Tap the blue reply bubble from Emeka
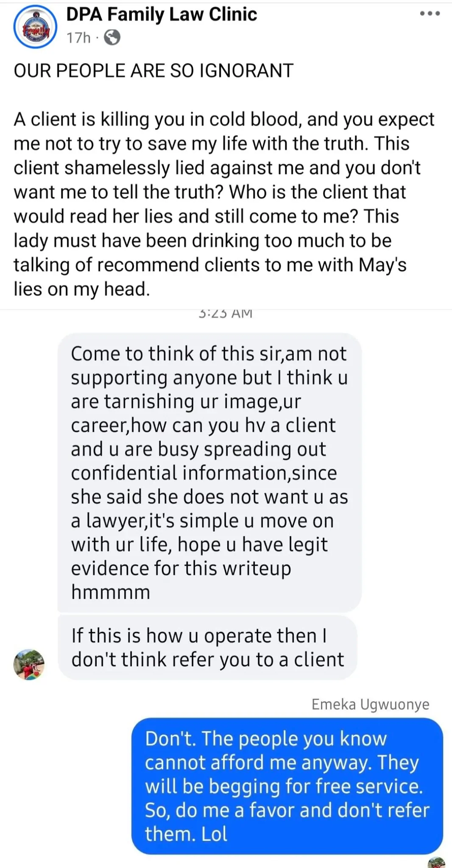 [x=287, y=786]
